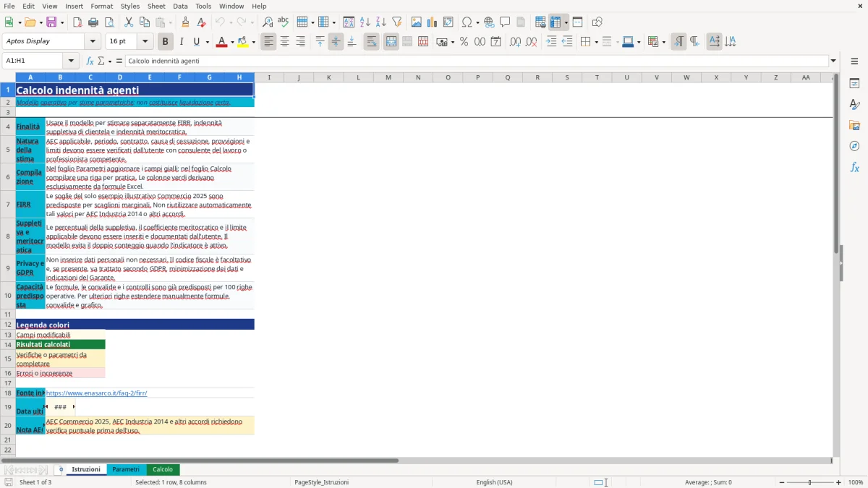Toggle Align Left

[269, 42]
